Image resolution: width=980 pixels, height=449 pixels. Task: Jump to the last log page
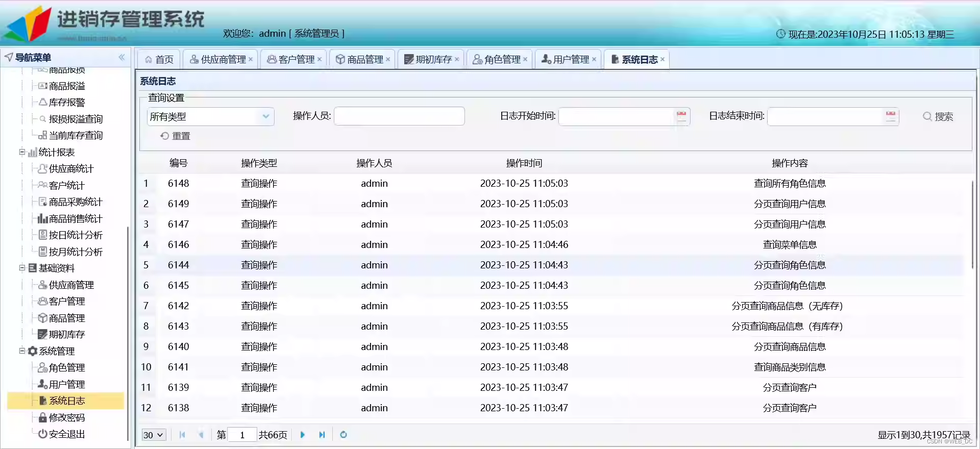click(x=322, y=435)
